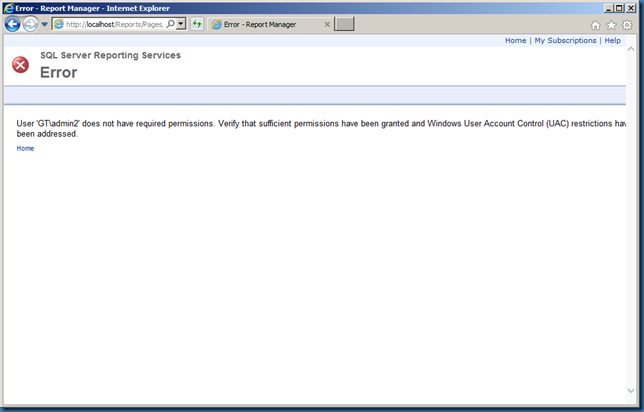Click the Internet Explorer logo in title bar
Image resolution: width=644 pixels, height=412 pixels.
pos(8,8)
